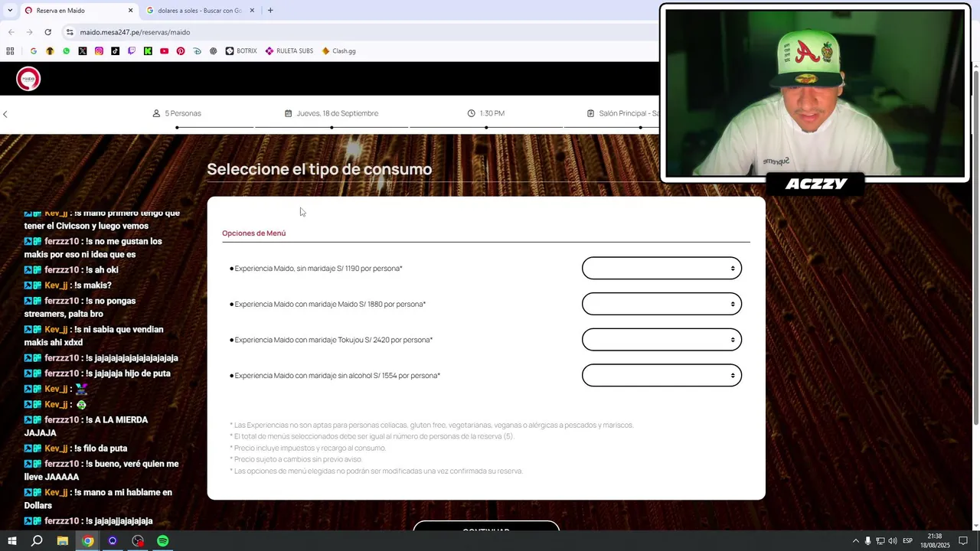Open Spotify from the taskbar

(x=163, y=541)
